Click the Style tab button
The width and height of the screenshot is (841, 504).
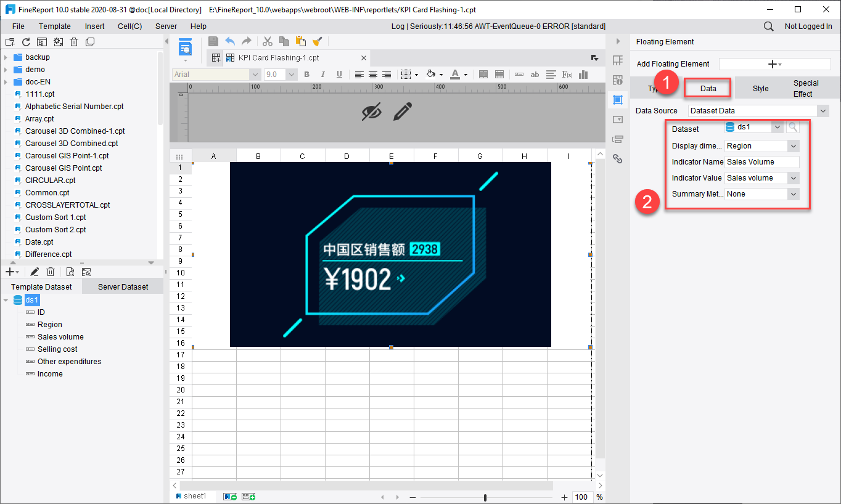click(760, 89)
